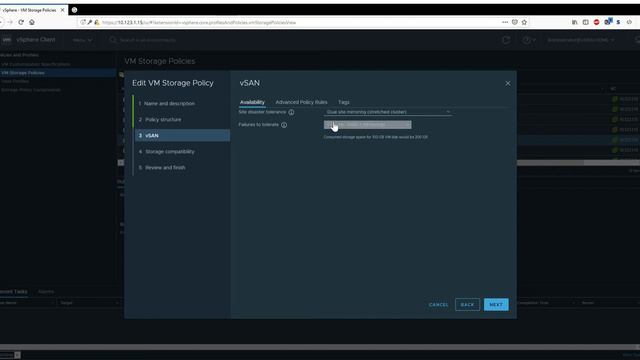Open the Alarms panel tab
640x360 pixels.
(x=46, y=291)
